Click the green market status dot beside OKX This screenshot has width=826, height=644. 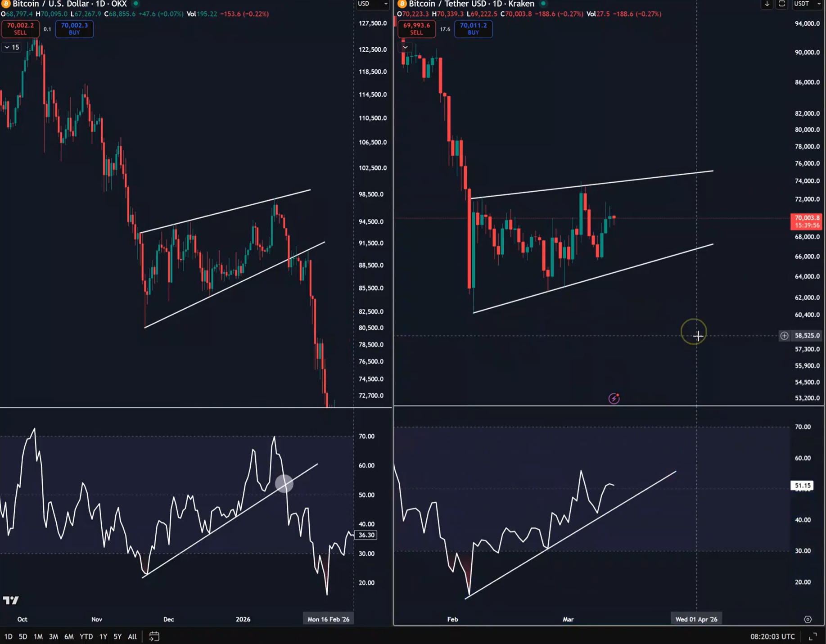[x=135, y=4]
